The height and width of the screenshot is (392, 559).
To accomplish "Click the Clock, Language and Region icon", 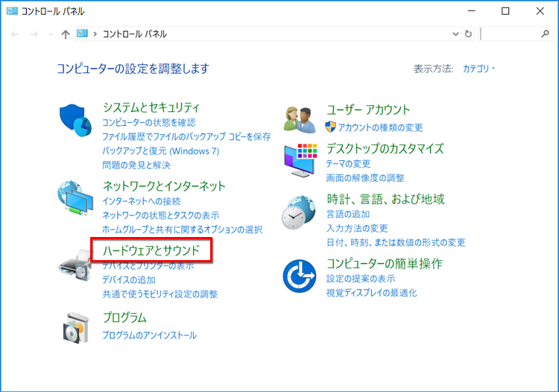I will pyautogui.click(x=298, y=212).
